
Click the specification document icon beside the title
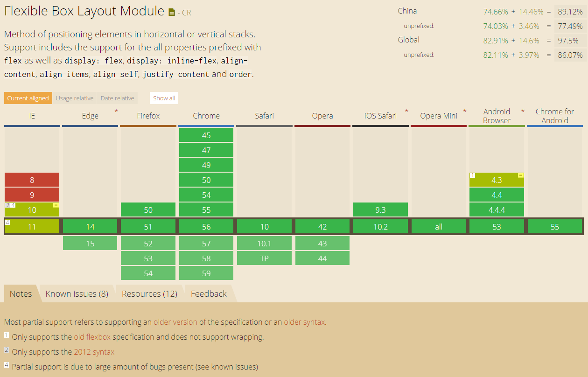pos(171,13)
